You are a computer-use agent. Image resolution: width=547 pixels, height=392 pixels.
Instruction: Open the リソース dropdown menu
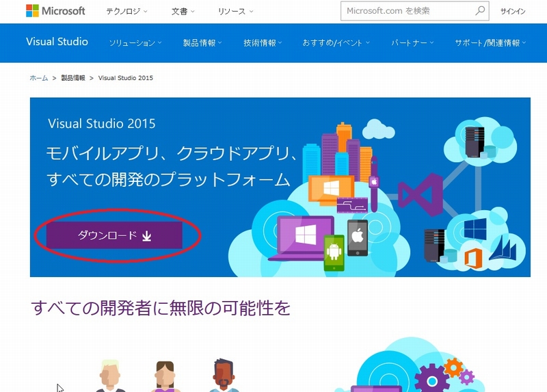[x=235, y=12]
